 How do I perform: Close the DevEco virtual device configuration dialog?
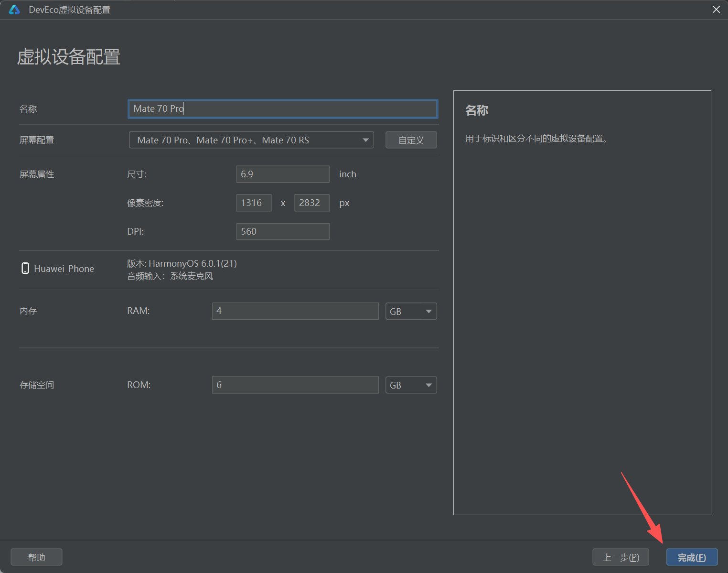tap(716, 10)
